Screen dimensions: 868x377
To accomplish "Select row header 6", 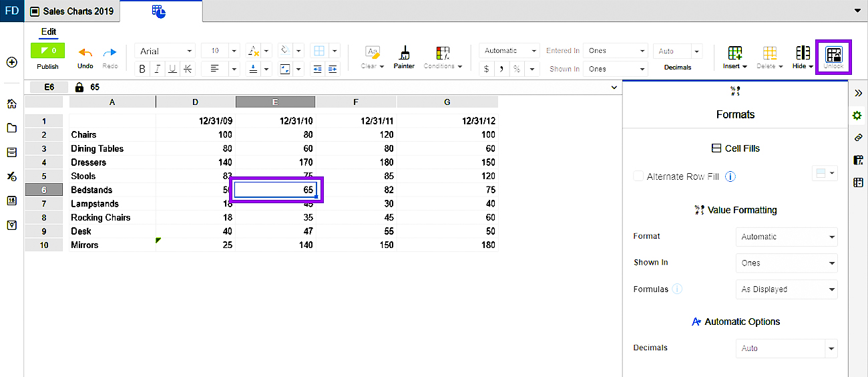I will (44, 190).
